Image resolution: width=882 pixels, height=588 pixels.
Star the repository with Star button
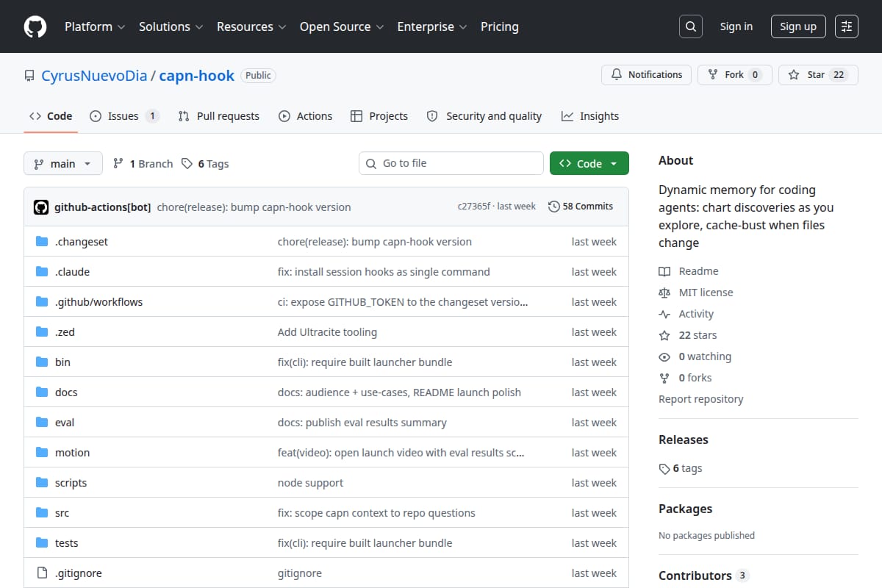(x=818, y=75)
